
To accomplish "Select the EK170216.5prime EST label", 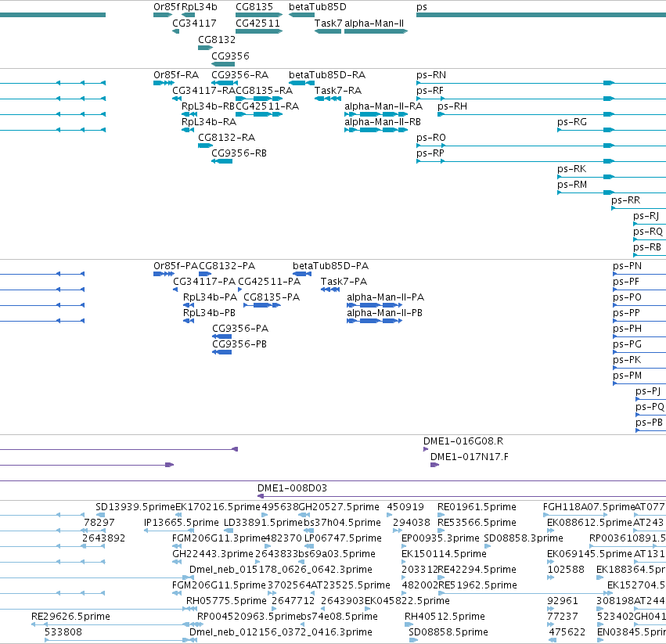I will pos(218,507).
